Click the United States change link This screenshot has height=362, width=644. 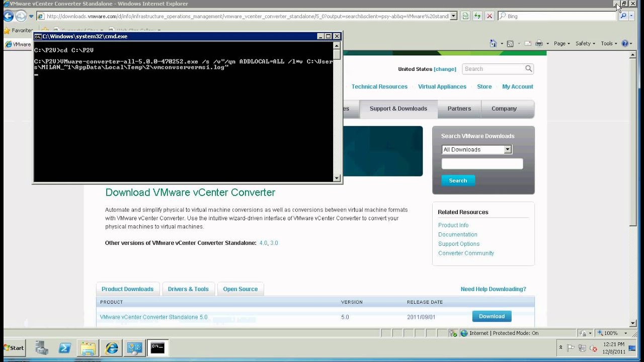tap(445, 69)
